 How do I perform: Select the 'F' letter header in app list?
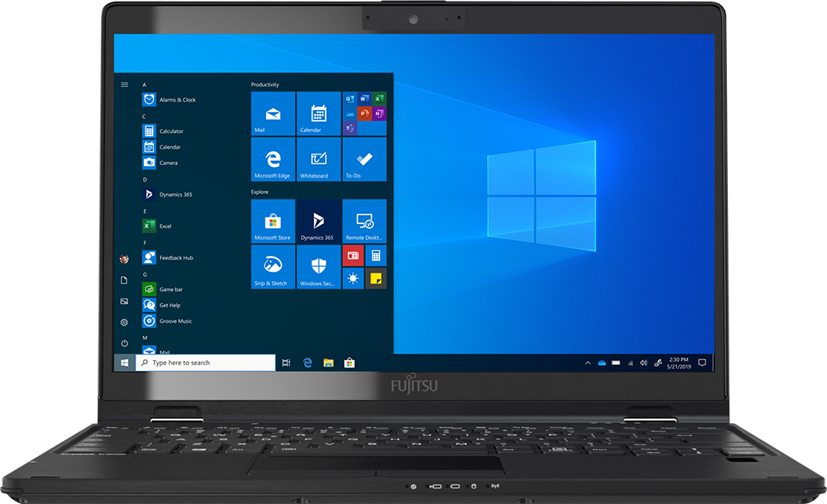[145, 243]
